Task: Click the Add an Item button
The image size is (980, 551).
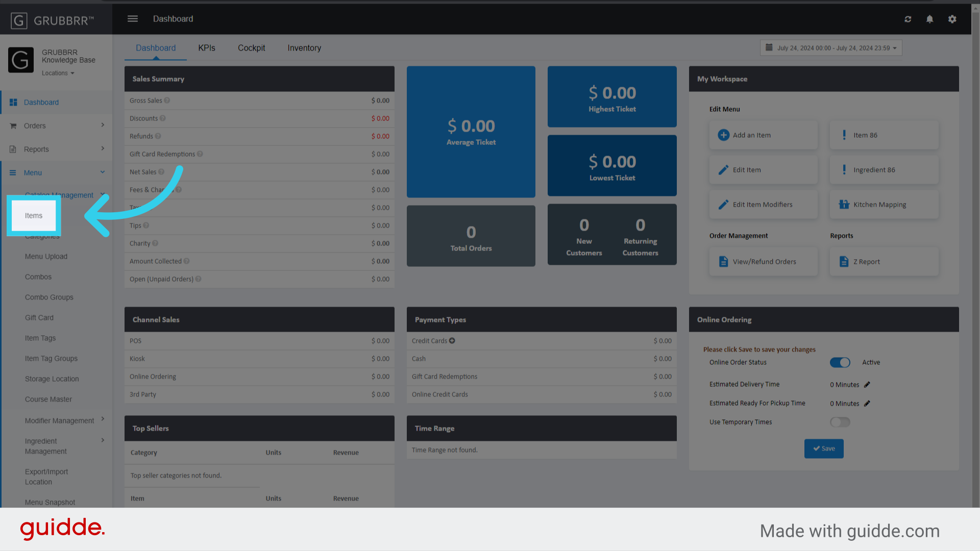Action: (764, 135)
